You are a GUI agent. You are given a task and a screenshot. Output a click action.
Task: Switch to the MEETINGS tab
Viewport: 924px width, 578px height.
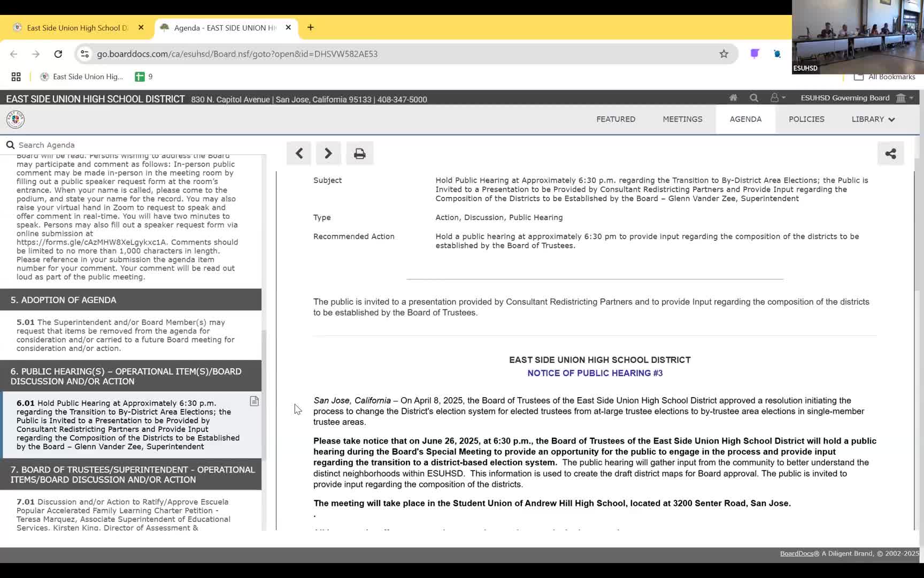[x=682, y=119]
